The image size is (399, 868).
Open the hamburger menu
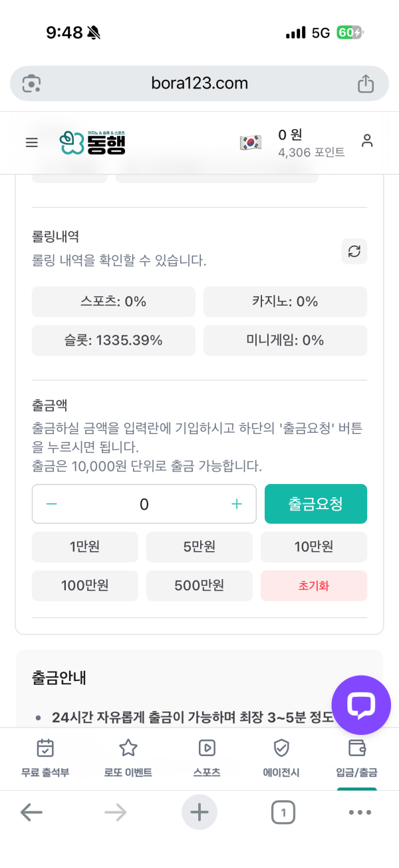click(x=31, y=142)
